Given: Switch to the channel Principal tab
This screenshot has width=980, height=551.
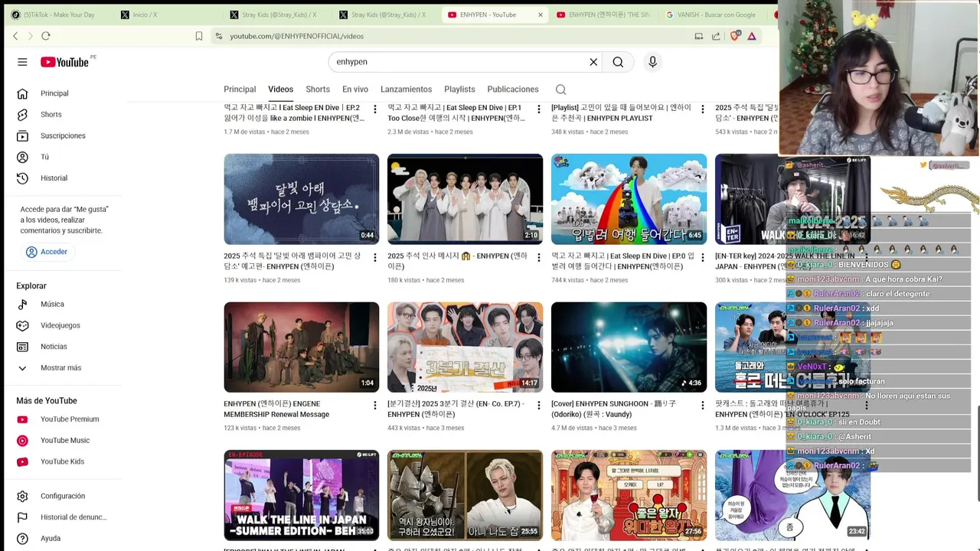Looking at the screenshot, I should click(x=240, y=90).
